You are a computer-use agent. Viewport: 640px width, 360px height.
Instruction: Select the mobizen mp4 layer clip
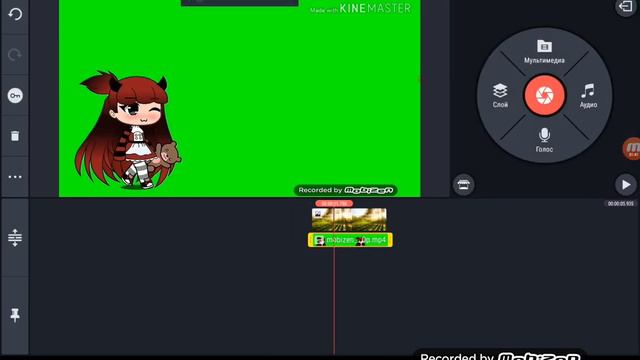click(x=350, y=240)
